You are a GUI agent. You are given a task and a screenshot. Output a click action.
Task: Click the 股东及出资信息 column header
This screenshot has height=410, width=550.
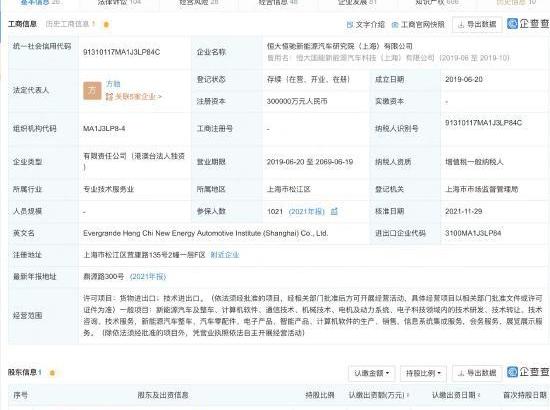coord(163,395)
